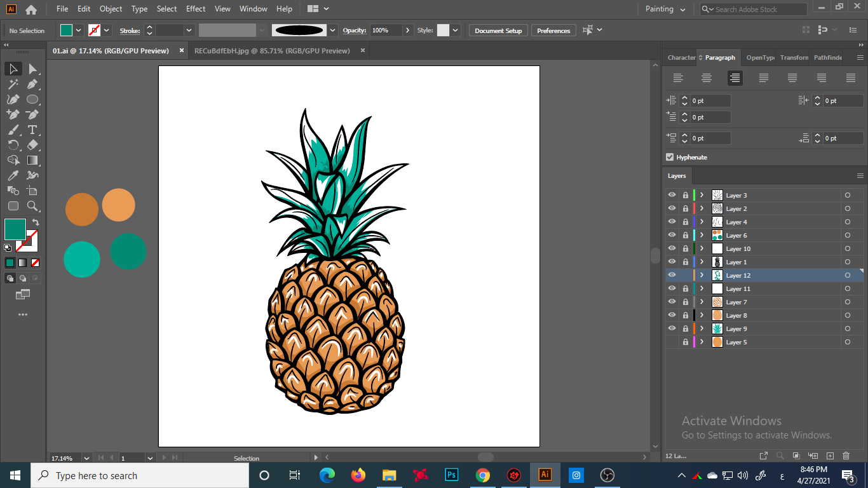Click the Swap Fill and Stroke arrow
The height and width of the screenshot is (488, 868).
click(x=36, y=222)
